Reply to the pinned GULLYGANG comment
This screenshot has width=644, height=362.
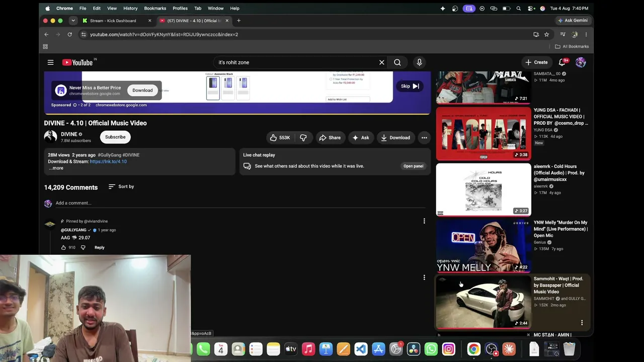pos(99,247)
